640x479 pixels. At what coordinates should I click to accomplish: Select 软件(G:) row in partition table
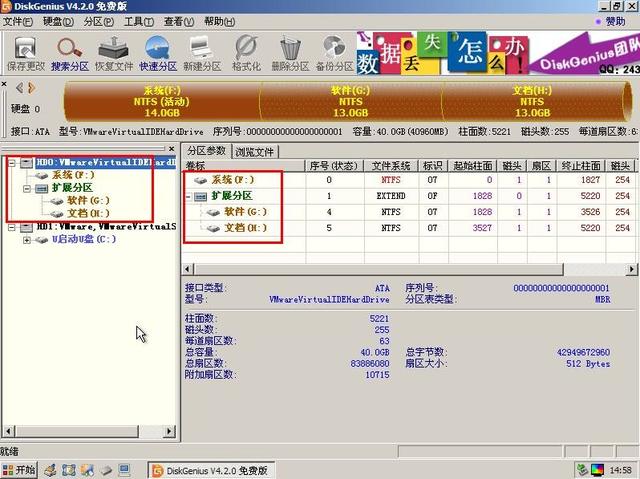(x=409, y=212)
